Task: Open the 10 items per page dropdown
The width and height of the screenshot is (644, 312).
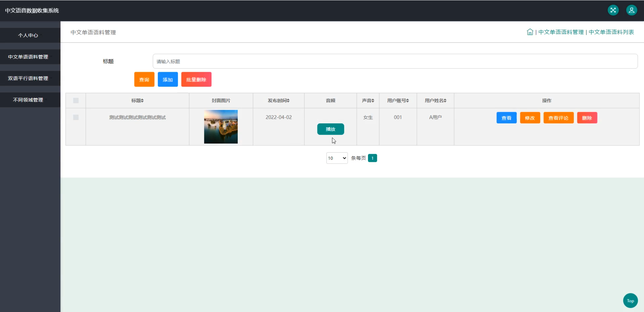Action: [x=337, y=158]
